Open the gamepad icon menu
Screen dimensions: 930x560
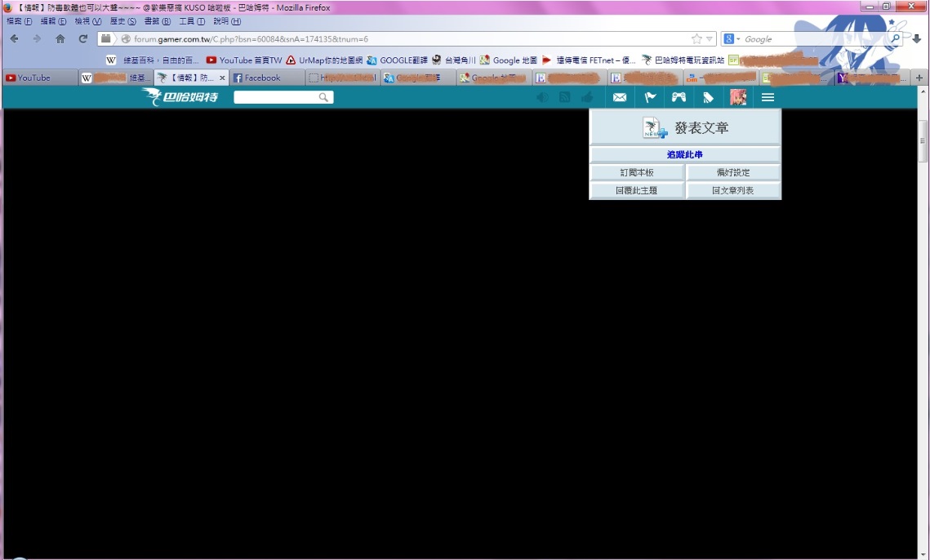679,97
